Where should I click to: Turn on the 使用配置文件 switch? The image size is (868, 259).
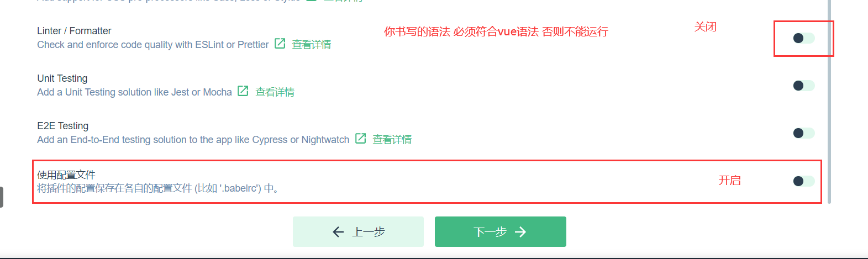[x=804, y=181]
